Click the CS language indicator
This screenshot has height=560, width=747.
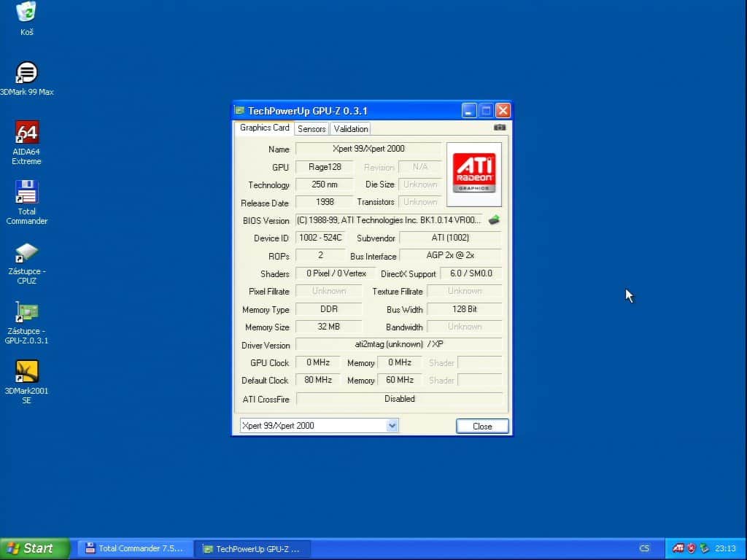click(644, 548)
